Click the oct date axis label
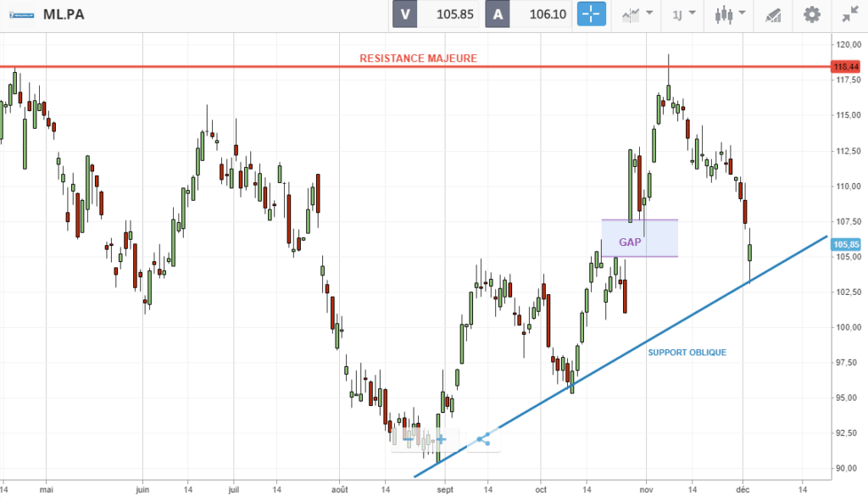 [x=541, y=489]
